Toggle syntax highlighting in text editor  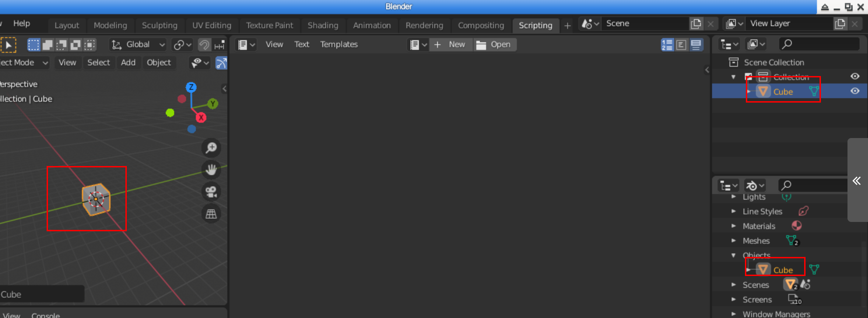click(696, 45)
